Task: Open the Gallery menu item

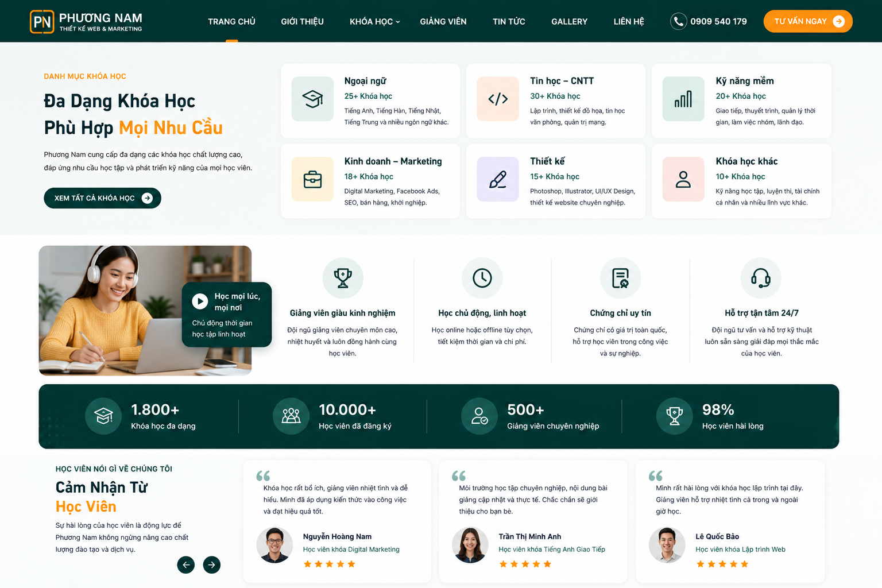Action: coord(570,22)
